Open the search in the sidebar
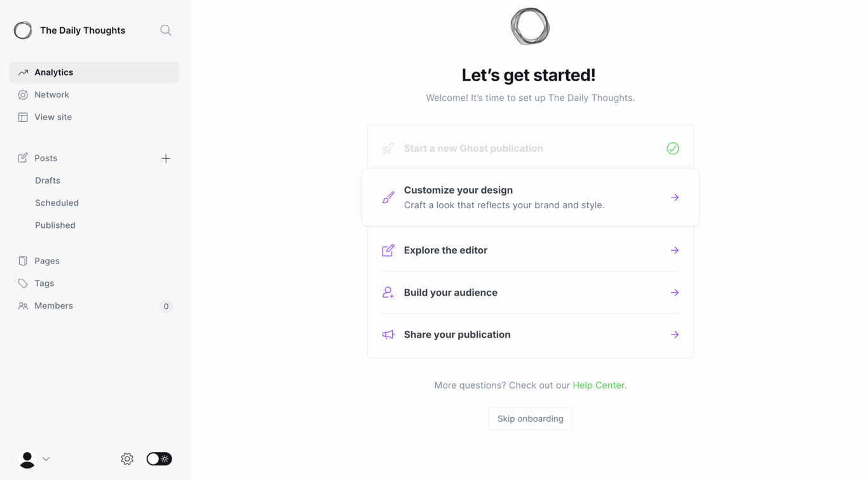 pos(165,30)
